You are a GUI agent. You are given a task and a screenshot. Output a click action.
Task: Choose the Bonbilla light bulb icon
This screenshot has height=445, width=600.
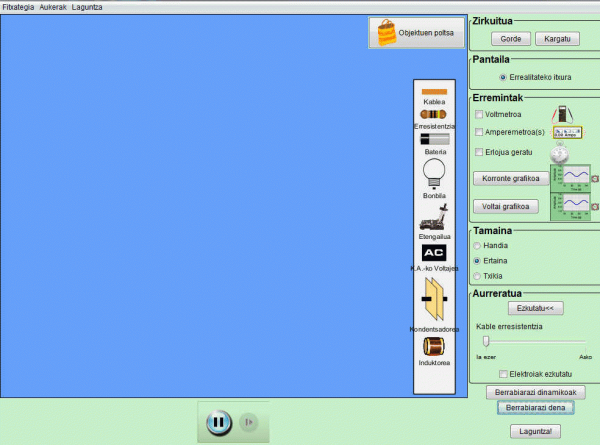coord(434,173)
